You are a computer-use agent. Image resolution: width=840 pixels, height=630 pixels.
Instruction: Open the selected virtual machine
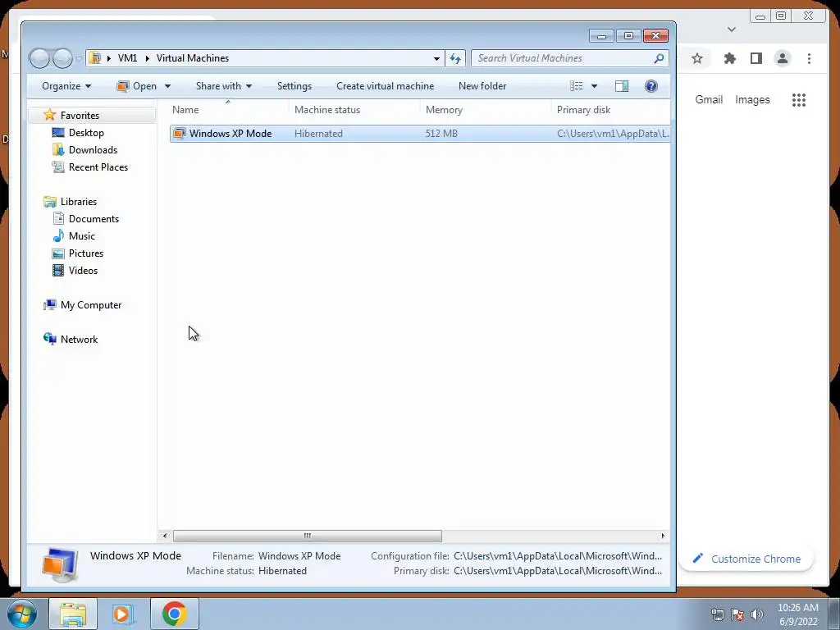pyautogui.click(x=137, y=86)
